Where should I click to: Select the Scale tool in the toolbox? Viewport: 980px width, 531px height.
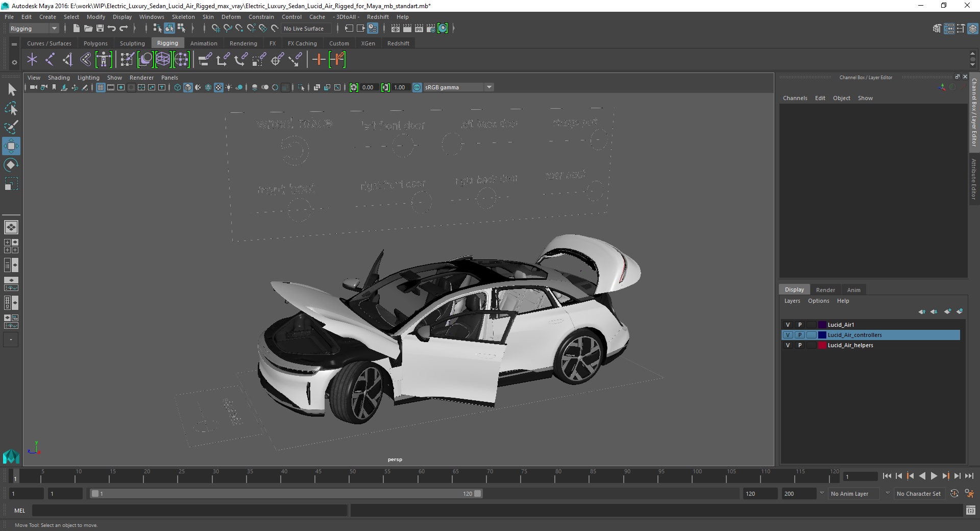(x=11, y=184)
